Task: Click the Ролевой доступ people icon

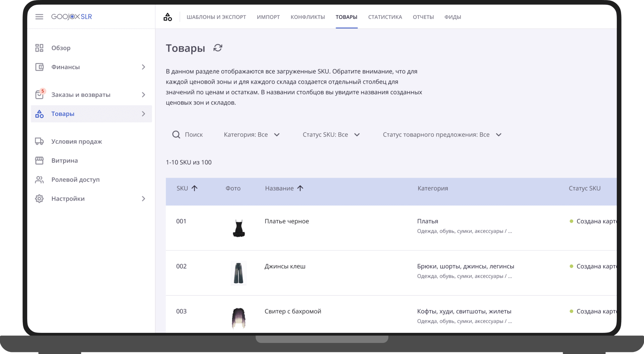Action: point(39,179)
